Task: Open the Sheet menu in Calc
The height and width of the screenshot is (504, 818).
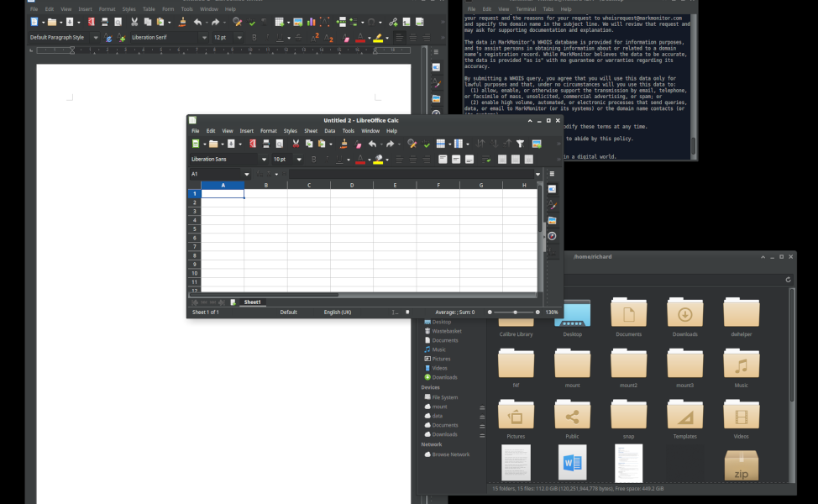Action: [x=311, y=131]
